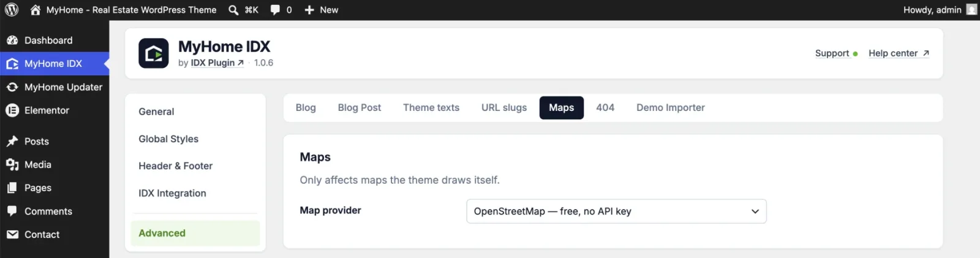
Task: Click text 'Only affects maps the theme draws itself.'
Action: pyautogui.click(x=399, y=180)
